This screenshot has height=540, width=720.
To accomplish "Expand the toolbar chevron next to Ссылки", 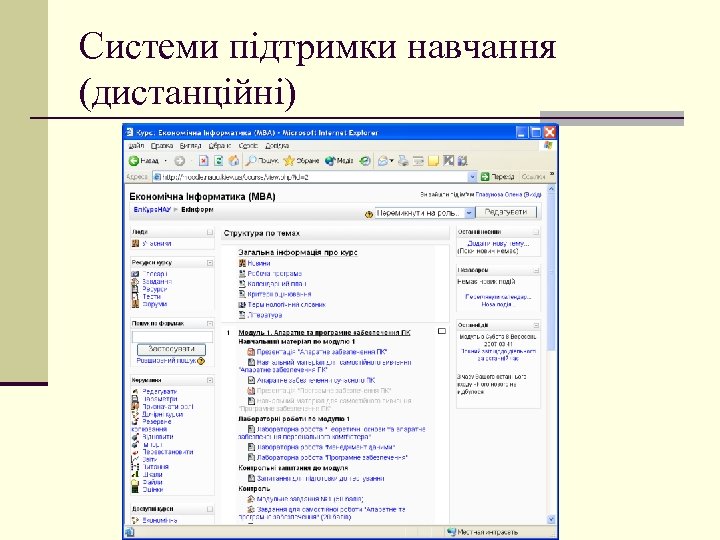I will pos(551,175).
